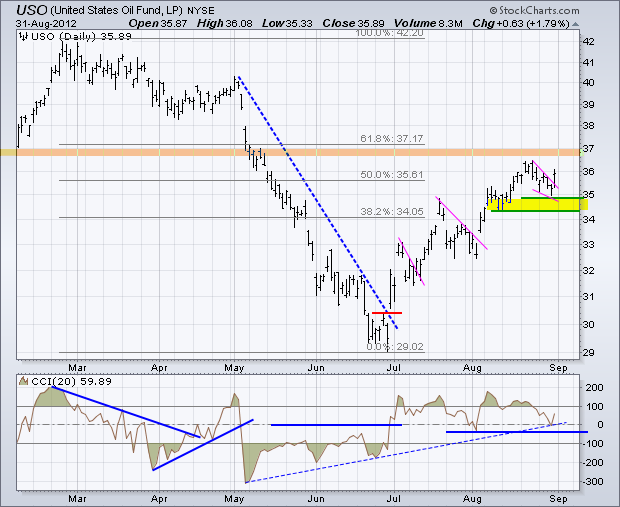Click the '50.0%: 35.61' Fibonacci label
620x507 pixels.
tap(391, 174)
